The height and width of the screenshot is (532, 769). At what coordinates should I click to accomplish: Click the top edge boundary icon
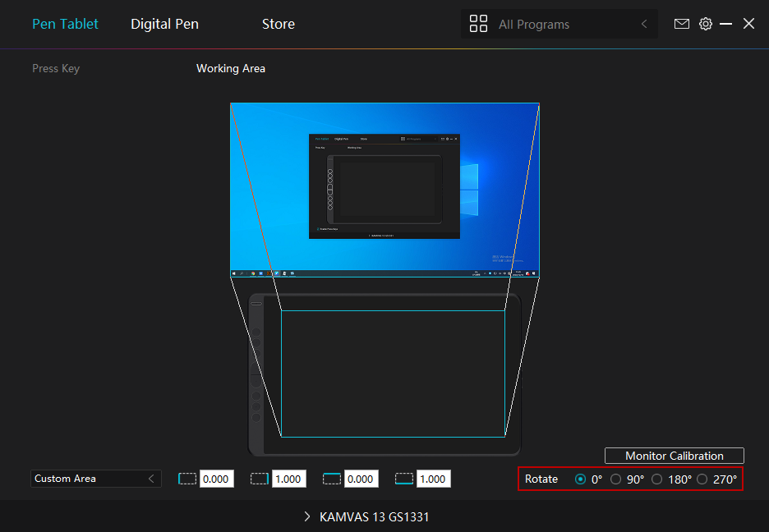(x=332, y=479)
